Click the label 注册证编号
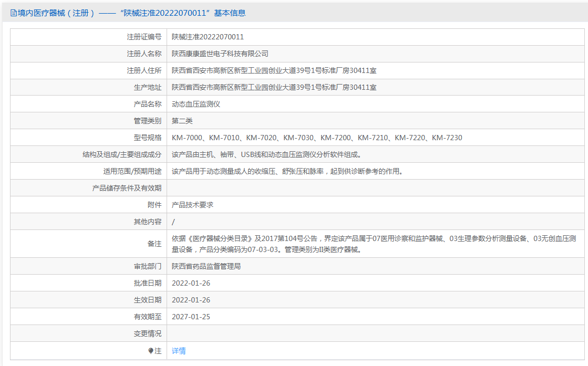Viewport: 588px width, 366px height. point(144,37)
